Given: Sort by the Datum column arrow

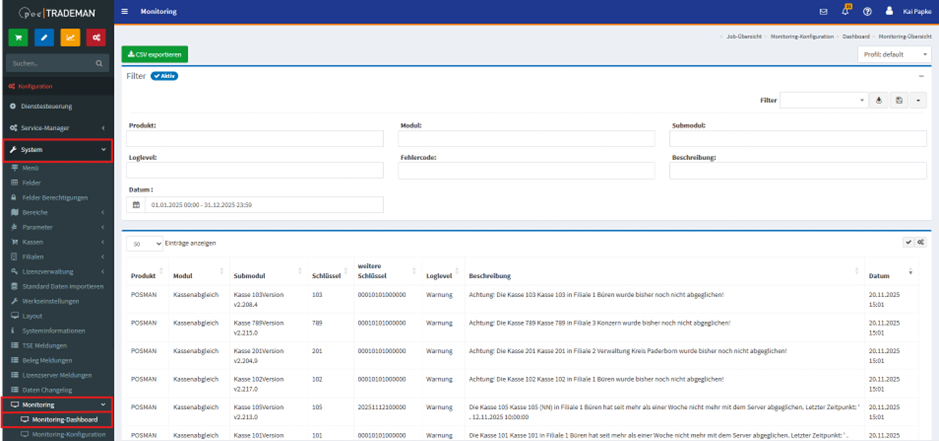Looking at the screenshot, I should (x=910, y=271).
